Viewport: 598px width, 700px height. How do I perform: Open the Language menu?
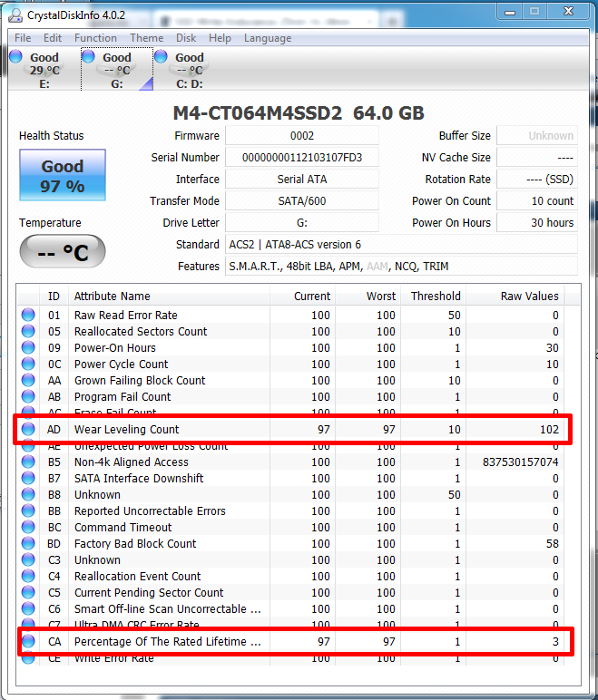click(x=268, y=38)
